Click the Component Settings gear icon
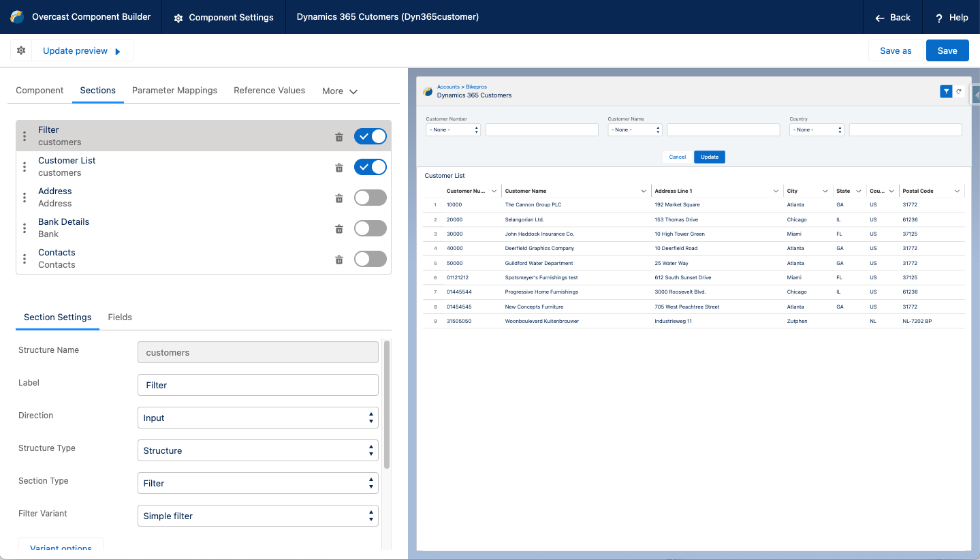The height and width of the screenshot is (560, 980). (x=178, y=18)
